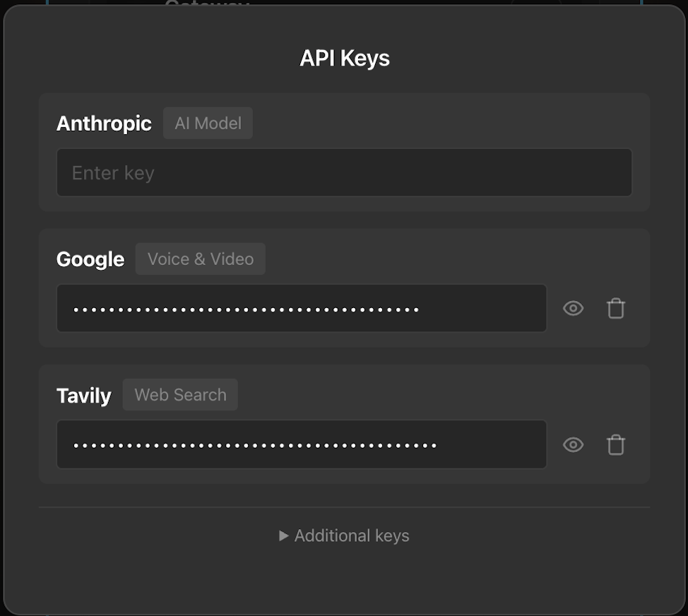688x616 pixels.
Task: Select the Voice & Video tag
Action: coord(200,259)
